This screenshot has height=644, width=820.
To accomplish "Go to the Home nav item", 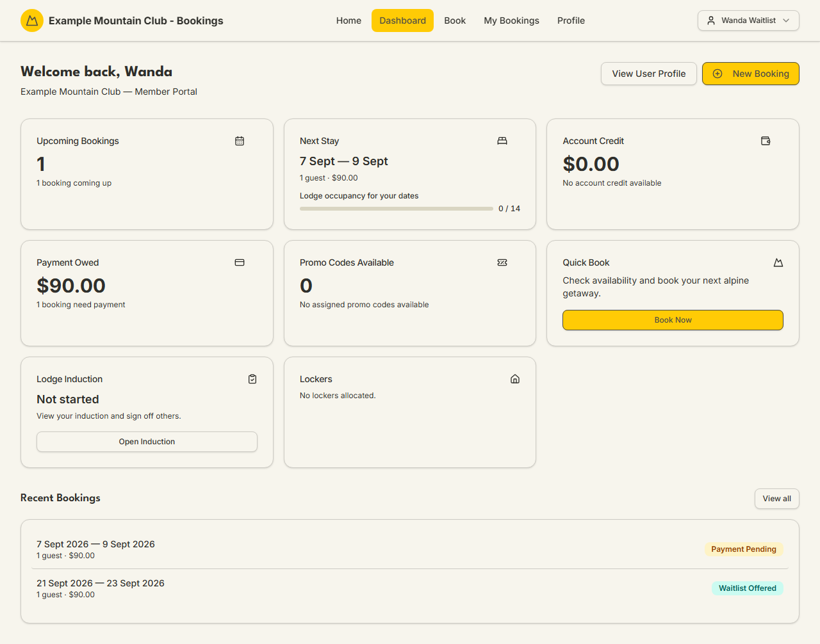I will [x=348, y=20].
